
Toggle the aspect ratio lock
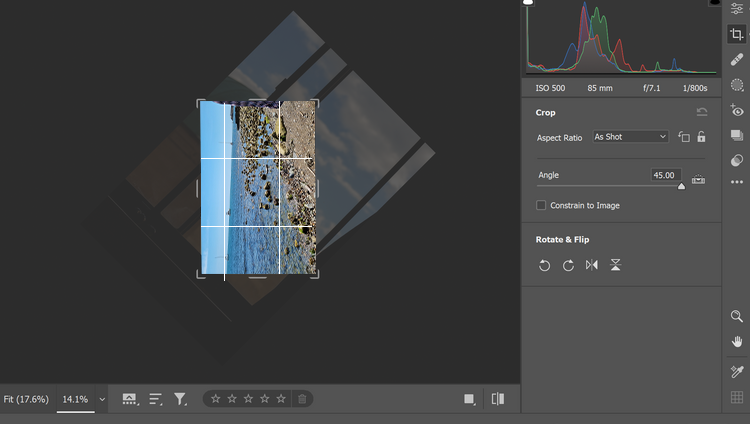(x=701, y=137)
